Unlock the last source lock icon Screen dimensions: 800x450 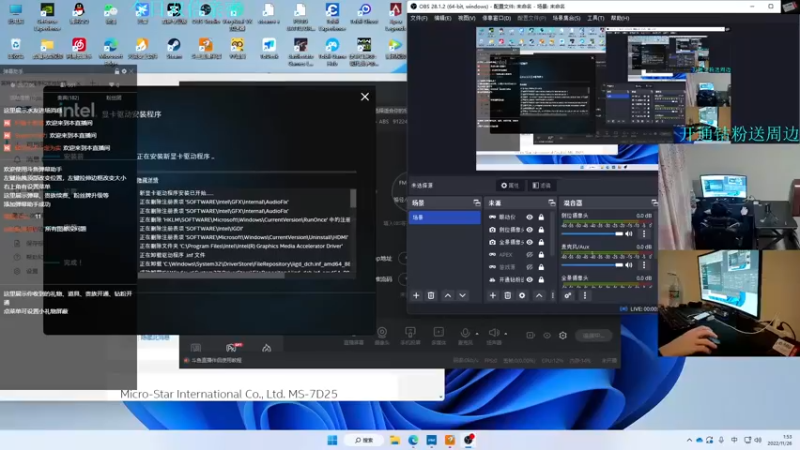point(541,280)
